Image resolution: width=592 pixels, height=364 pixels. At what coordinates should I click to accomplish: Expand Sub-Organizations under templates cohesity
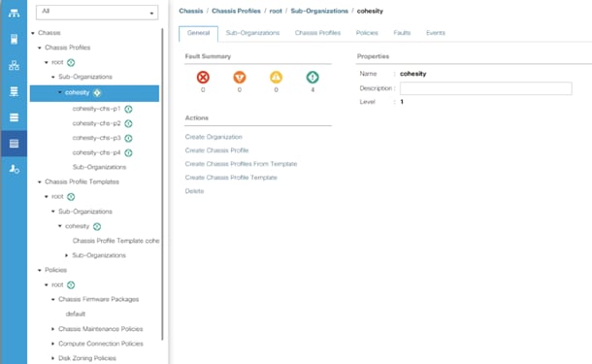pos(66,255)
